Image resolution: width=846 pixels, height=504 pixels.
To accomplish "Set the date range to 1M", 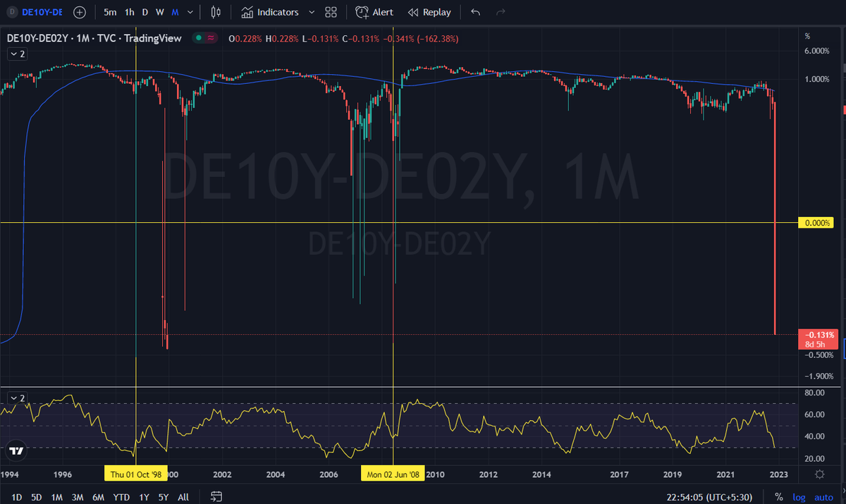I will click(56, 497).
